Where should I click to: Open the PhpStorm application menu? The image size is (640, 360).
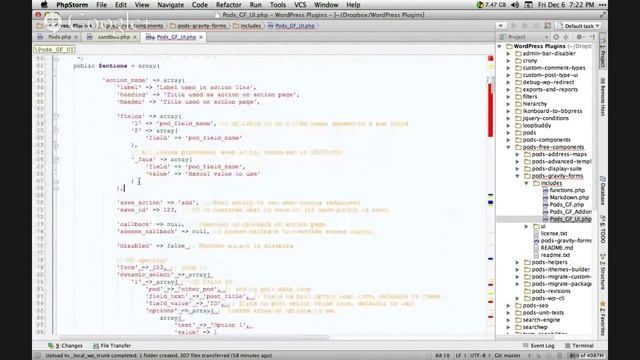pos(72,5)
